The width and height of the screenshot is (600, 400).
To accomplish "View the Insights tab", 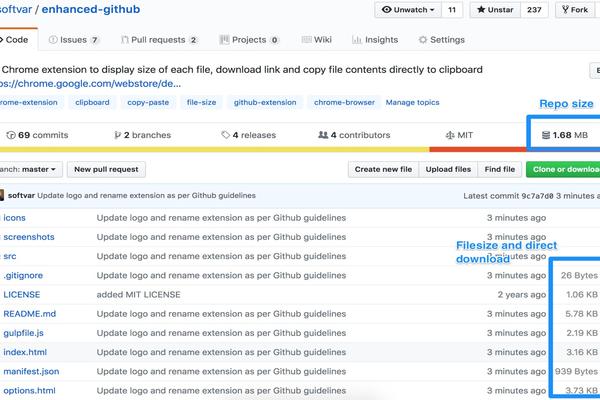I will [x=375, y=40].
